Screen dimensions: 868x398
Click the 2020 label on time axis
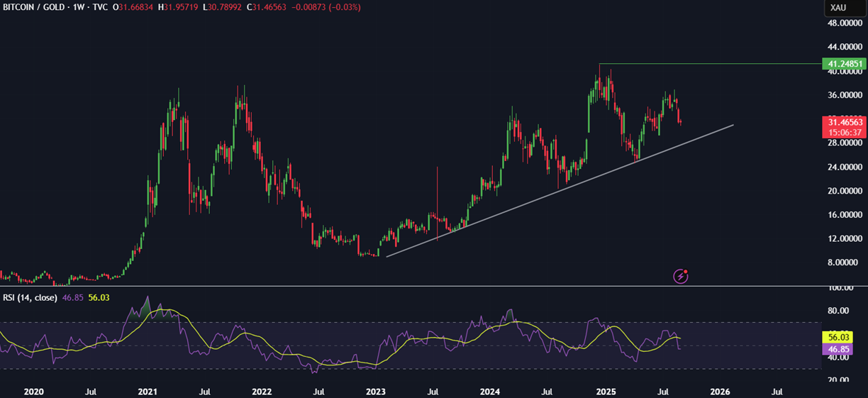click(33, 391)
